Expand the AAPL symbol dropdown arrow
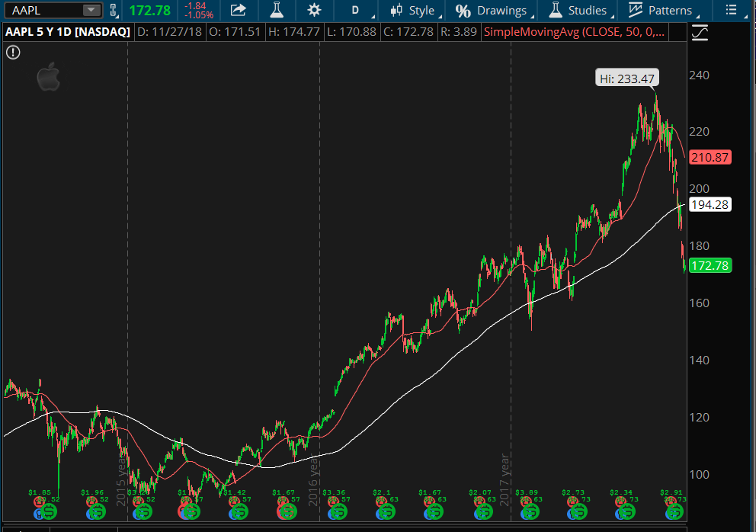Screen dimensions: 756x532 91,10
